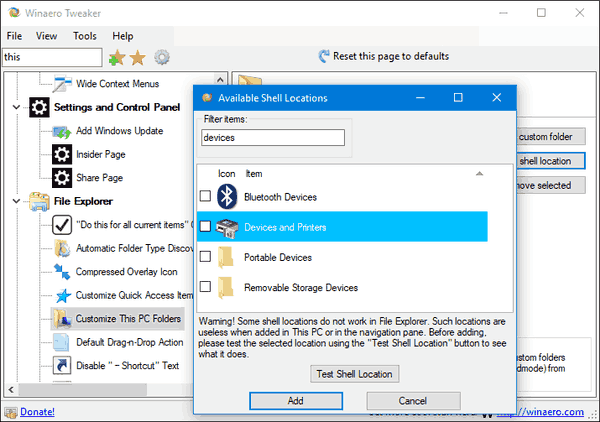The height and width of the screenshot is (422, 600).
Task: Click the Cancel button in dialog
Action: (413, 401)
